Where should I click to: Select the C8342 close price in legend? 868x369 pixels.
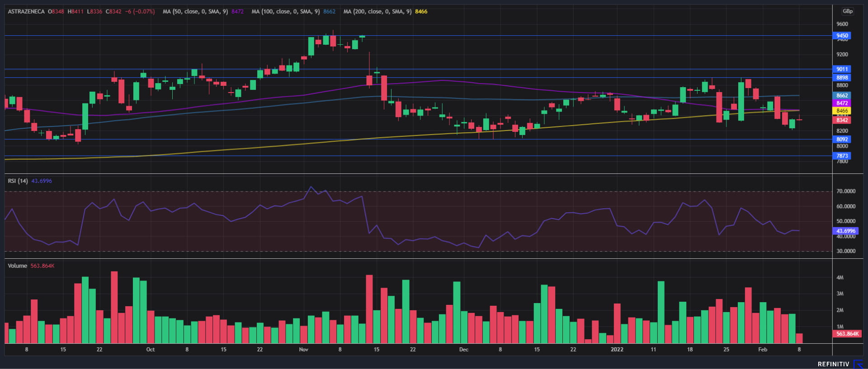tap(113, 12)
